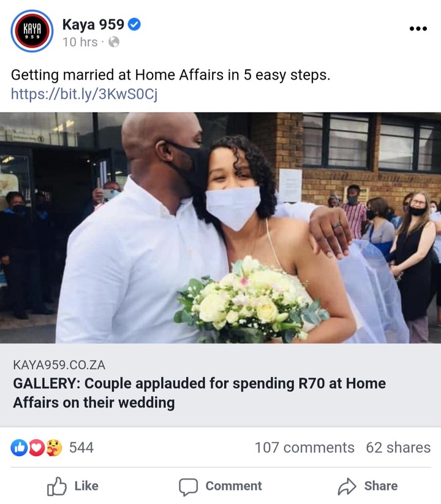Screen dimensions: 441x504
Task: Click the KAYA959.CO.ZA source label
Action: tap(59, 365)
